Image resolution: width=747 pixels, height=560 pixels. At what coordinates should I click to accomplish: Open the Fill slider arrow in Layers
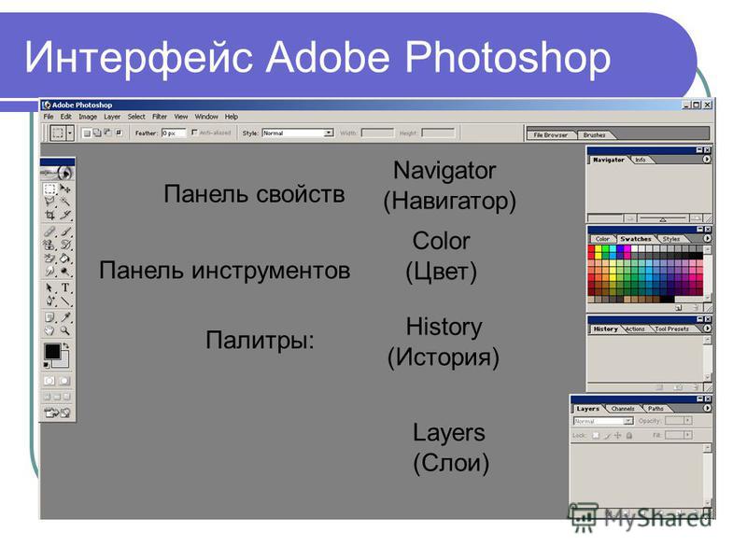pos(687,435)
